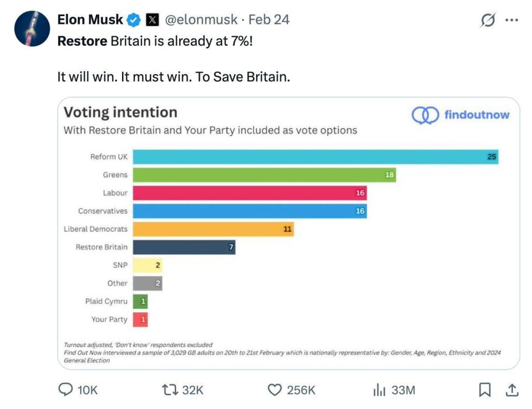This screenshot has height=409, width=532.
Task: Click the findoutnow logo
Action: point(460,115)
